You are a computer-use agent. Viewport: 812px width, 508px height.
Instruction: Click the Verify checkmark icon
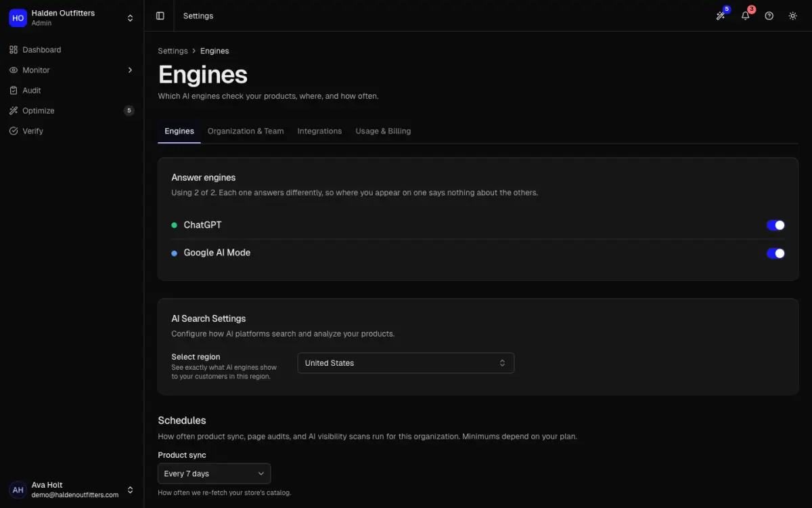tap(14, 131)
